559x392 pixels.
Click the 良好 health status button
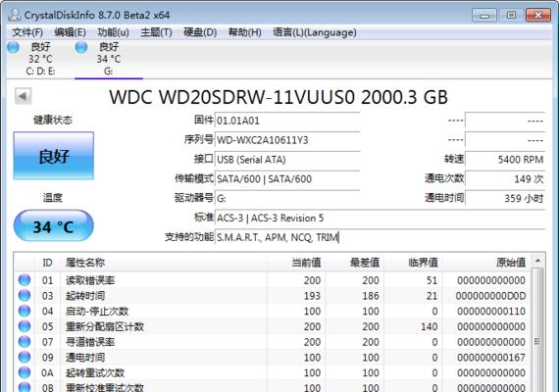pyautogui.click(x=54, y=156)
